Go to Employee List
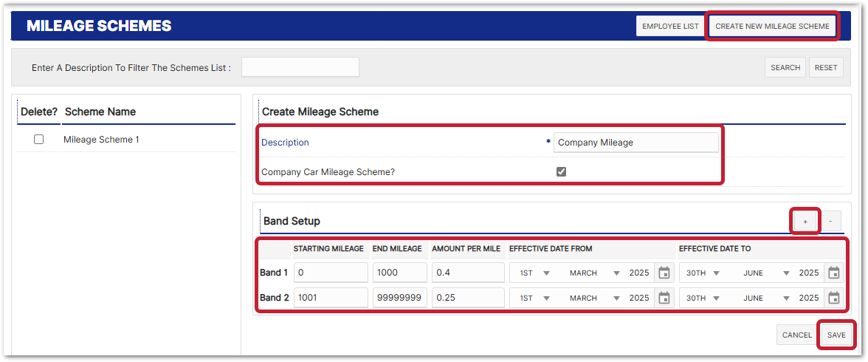The image size is (868, 362). coord(670,27)
